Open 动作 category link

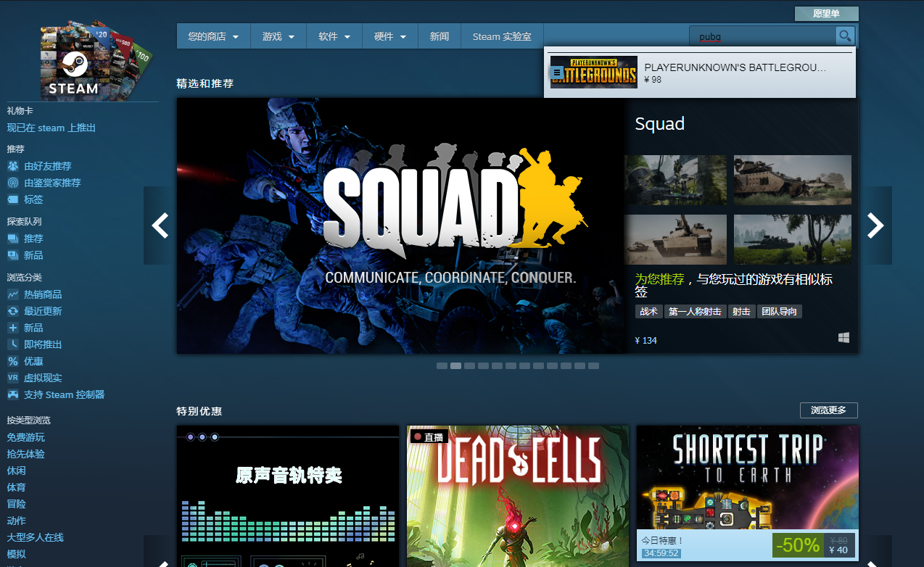(17, 521)
